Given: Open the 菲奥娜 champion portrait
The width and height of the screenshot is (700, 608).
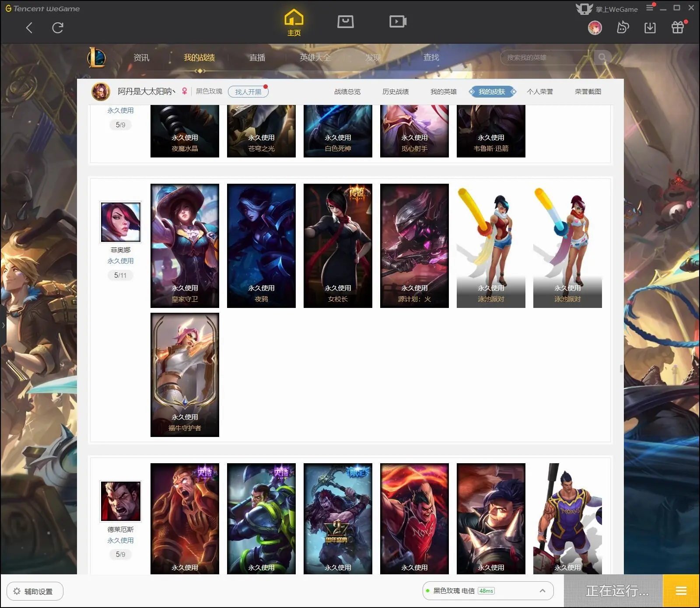Looking at the screenshot, I should pos(121,222).
